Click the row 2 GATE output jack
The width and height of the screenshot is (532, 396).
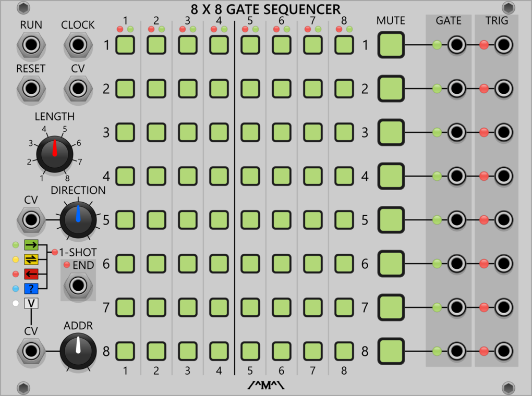click(x=457, y=89)
